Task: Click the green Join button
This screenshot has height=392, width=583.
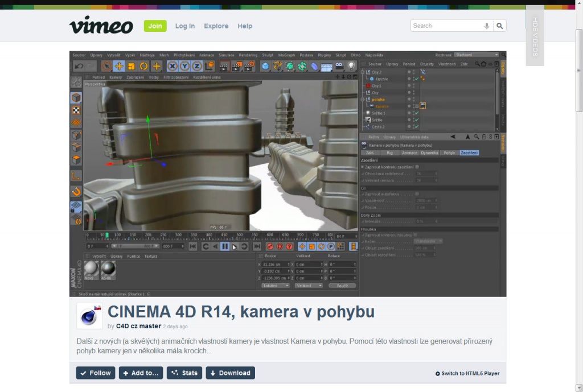Action: (155, 26)
